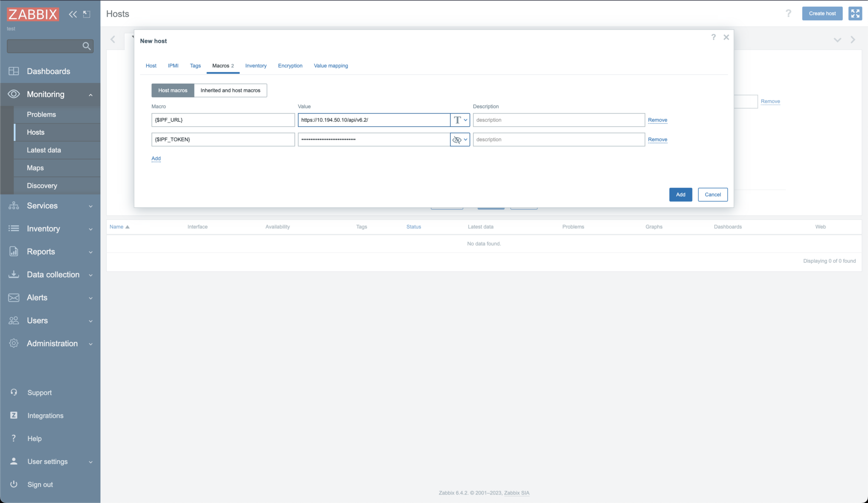Open the Alerts sidebar icon
The image size is (868, 503).
pos(14,297)
